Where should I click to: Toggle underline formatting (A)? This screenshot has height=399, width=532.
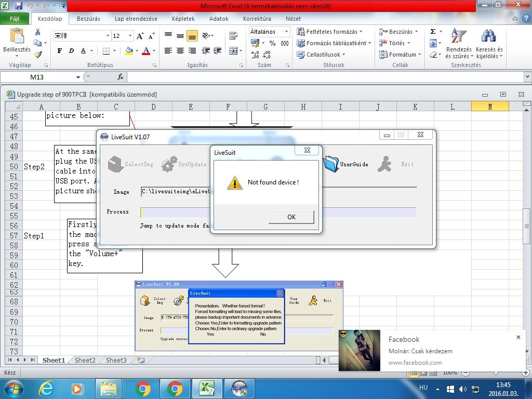pyautogui.click(x=84, y=51)
